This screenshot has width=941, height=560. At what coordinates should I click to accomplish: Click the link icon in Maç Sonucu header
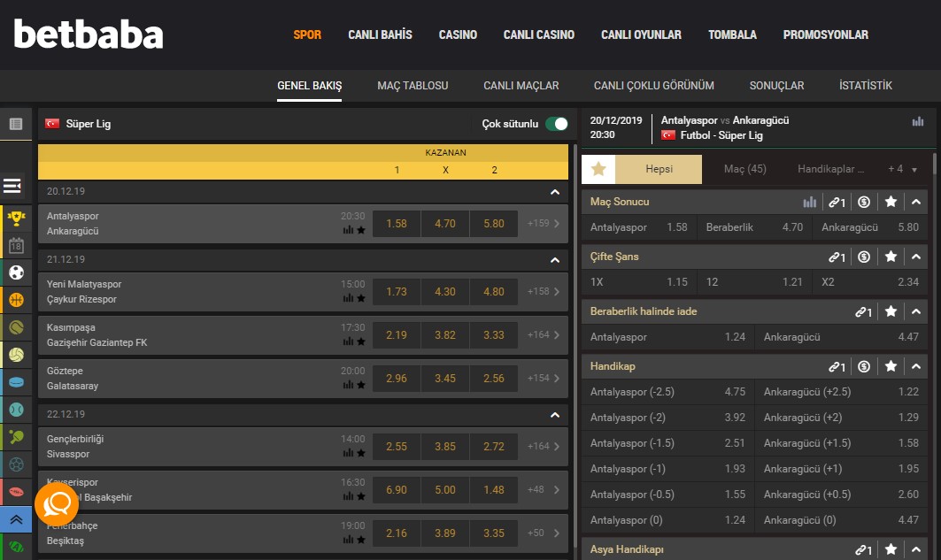837,202
